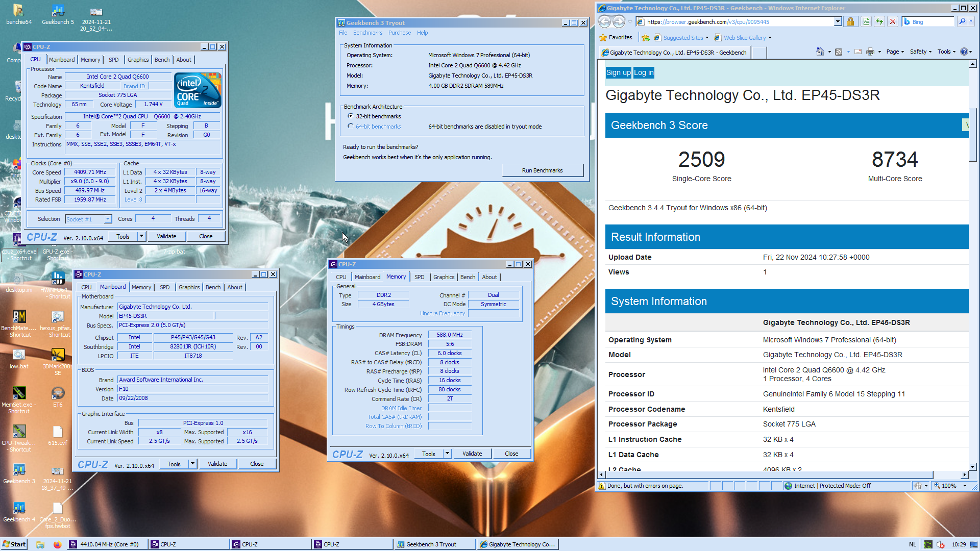Open Purchase menu in Geekbench 3 Tryout

(x=400, y=33)
